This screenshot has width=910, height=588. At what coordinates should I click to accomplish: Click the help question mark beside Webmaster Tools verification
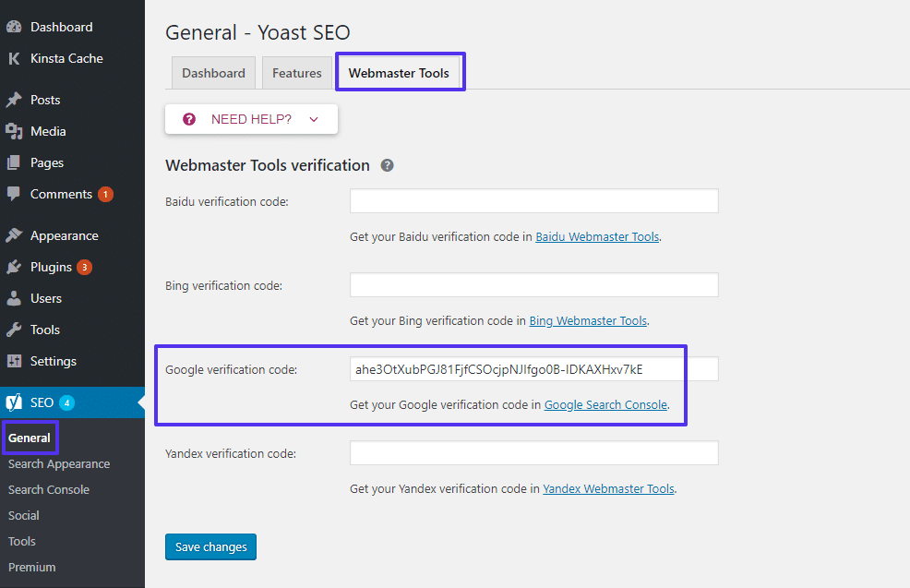point(388,165)
